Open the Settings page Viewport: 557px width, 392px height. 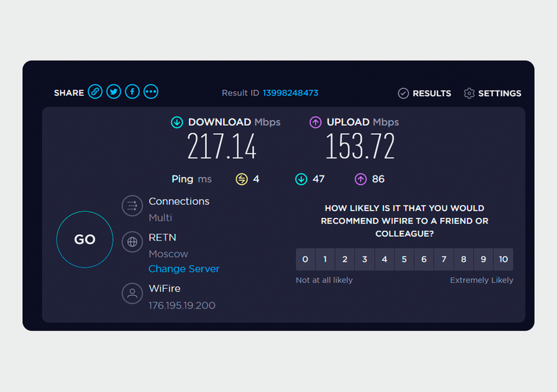tap(500, 93)
